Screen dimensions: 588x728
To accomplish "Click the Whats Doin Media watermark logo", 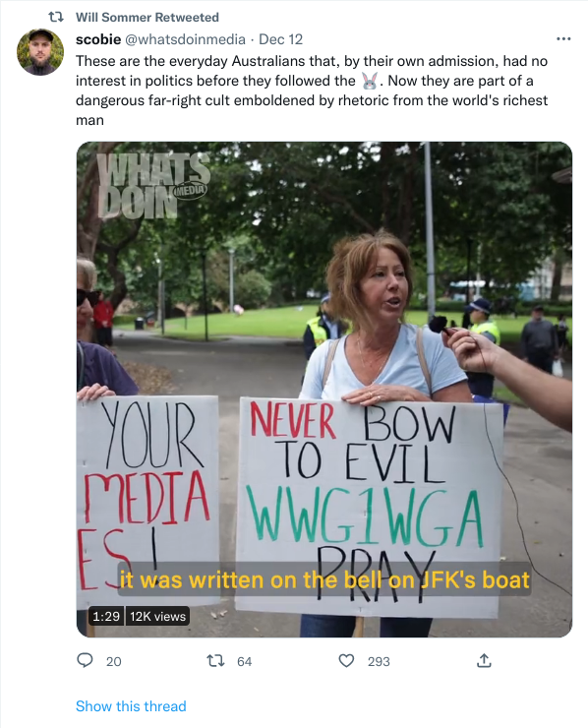I will tap(152, 186).
